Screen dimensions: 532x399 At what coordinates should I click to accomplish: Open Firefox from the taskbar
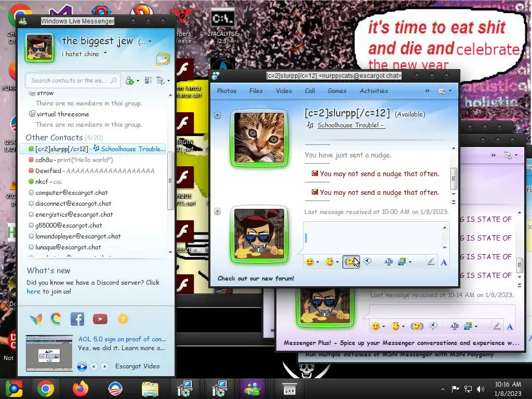coord(81,389)
